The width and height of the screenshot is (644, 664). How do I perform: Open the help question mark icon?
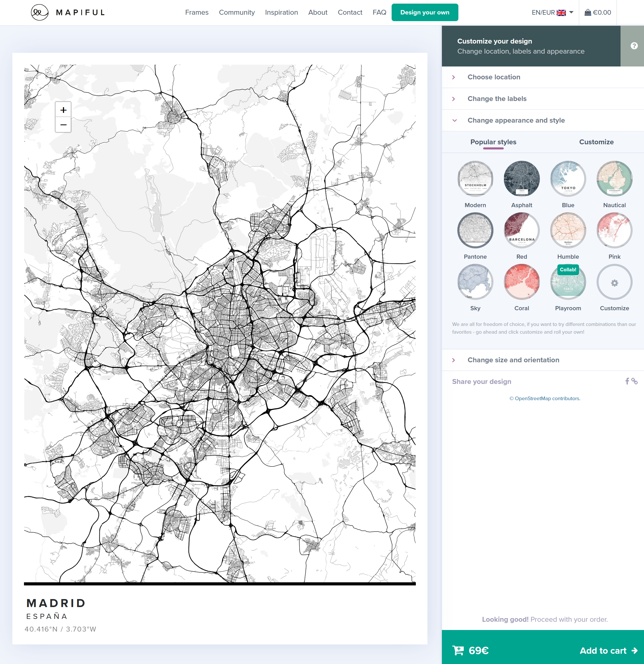(634, 46)
